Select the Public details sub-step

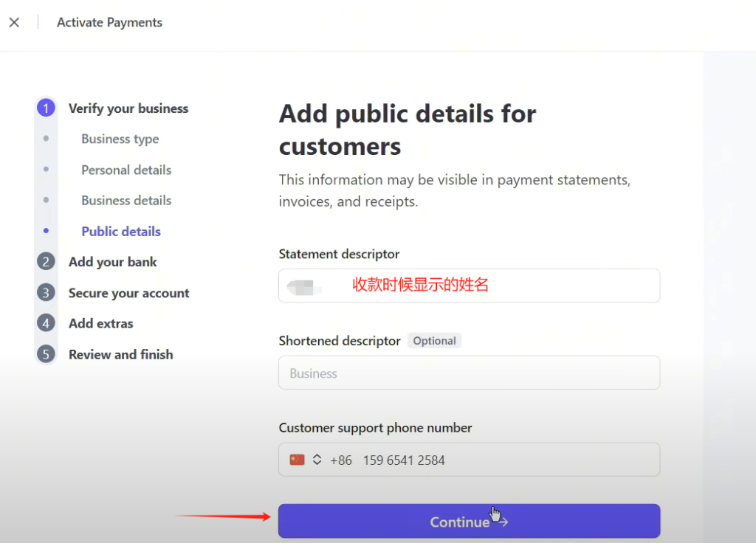120,231
